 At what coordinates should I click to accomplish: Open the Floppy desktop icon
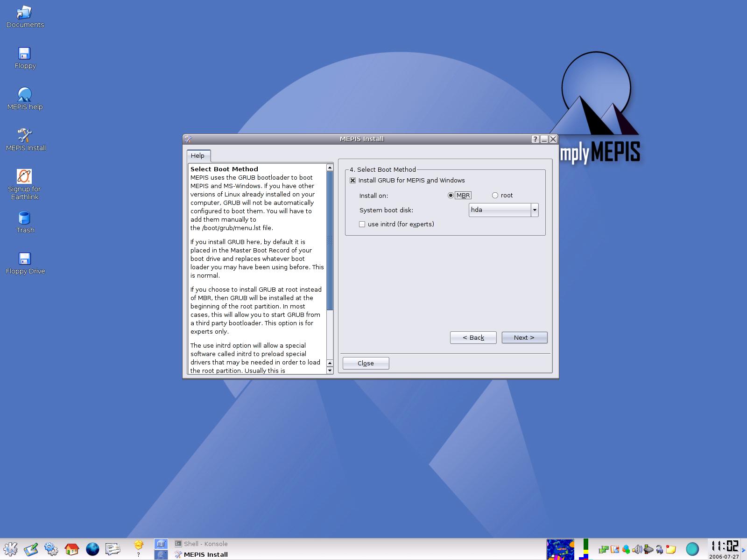[x=25, y=58]
